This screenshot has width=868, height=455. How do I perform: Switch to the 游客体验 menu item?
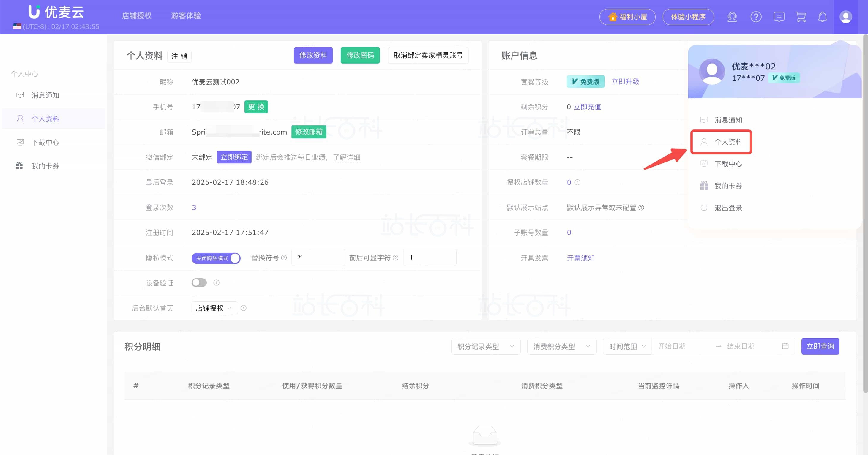(186, 15)
